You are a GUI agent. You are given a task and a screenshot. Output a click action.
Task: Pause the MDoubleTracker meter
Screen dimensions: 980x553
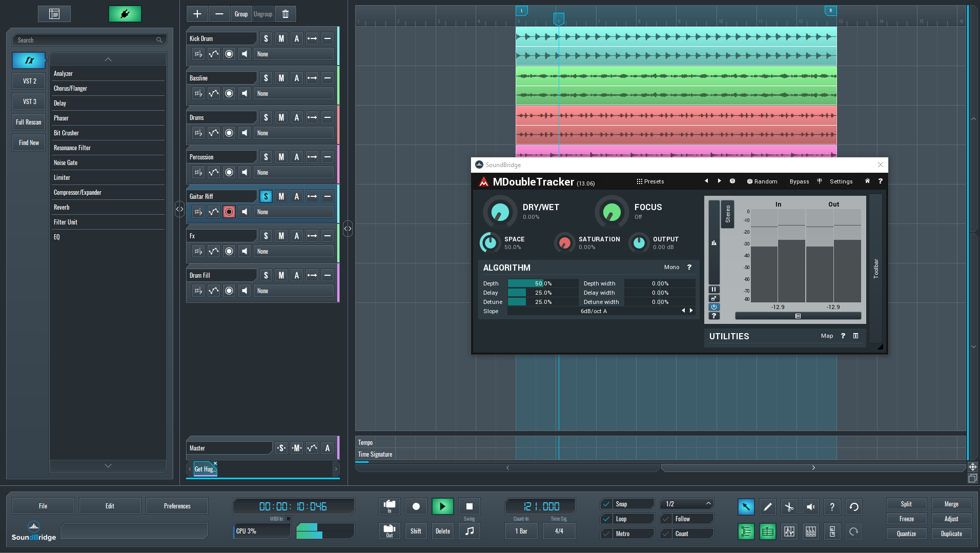point(713,290)
